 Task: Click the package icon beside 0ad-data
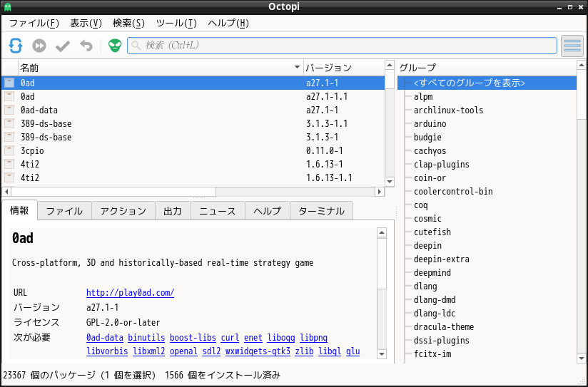point(9,110)
